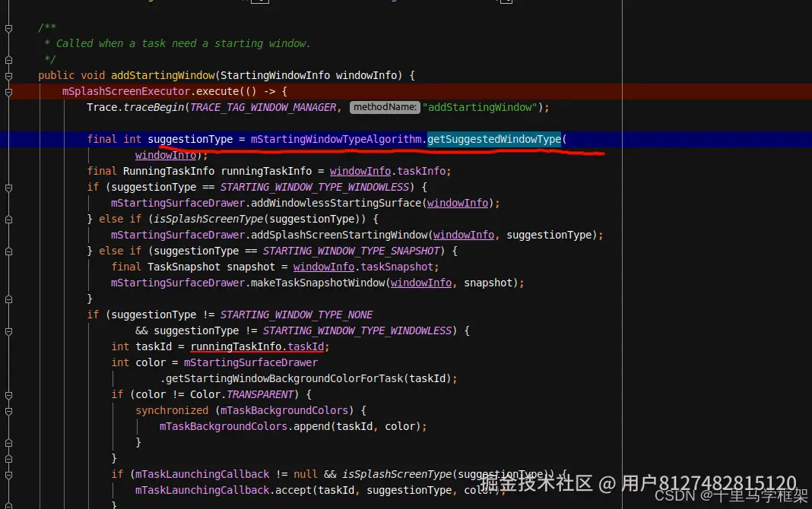Screen dimensions: 812x509
Task: Click isSplashScreenType in the else-if condition
Action: pos(208,219)
